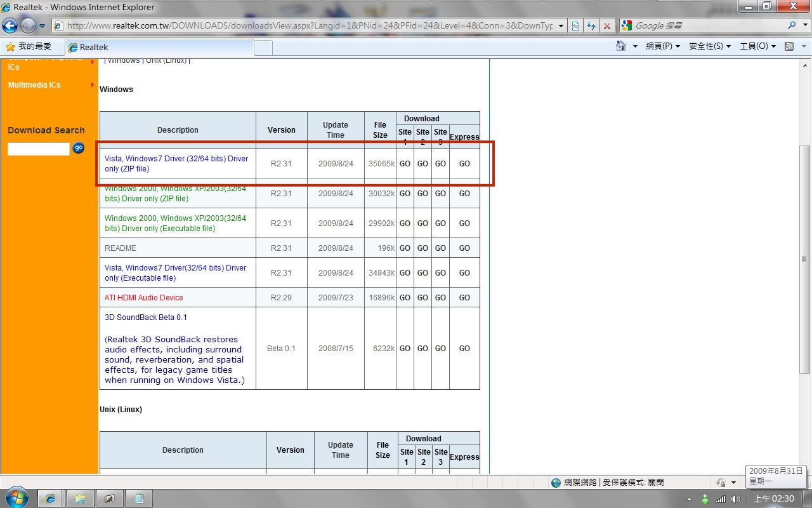Click the R2.29 version cell

point(281,298)
